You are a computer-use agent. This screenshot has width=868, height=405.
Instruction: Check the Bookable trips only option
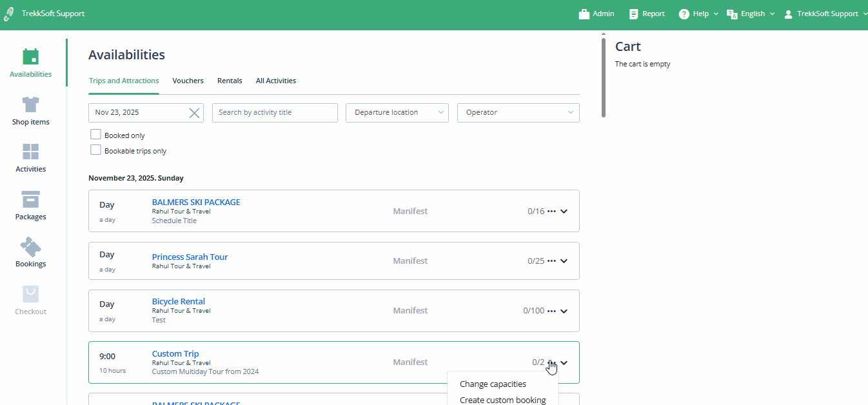pyautogui.click(x=95, y=150)
